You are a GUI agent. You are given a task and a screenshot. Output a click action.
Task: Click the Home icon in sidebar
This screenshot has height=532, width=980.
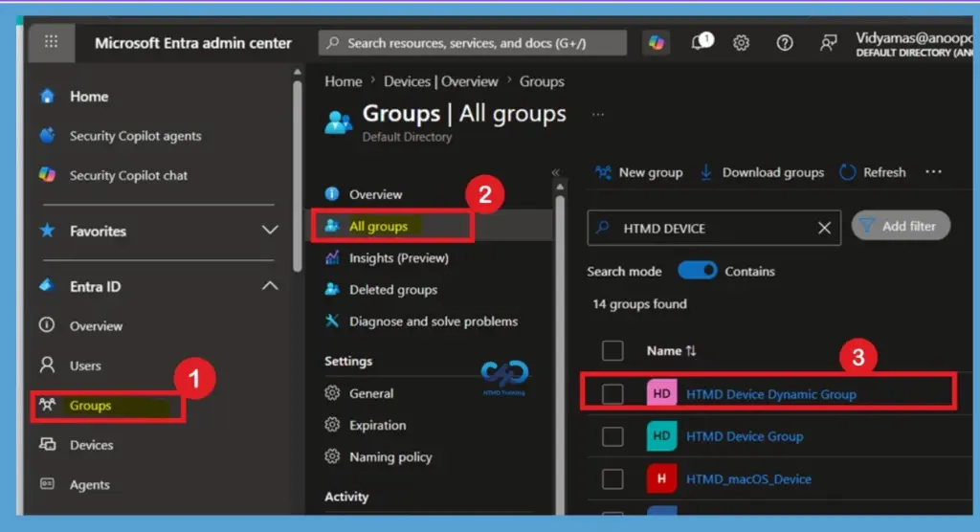(x=48, y=97)
